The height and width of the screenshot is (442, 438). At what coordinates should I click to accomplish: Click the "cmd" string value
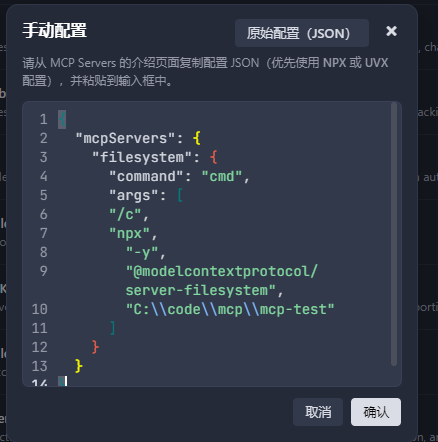(222, 176)
